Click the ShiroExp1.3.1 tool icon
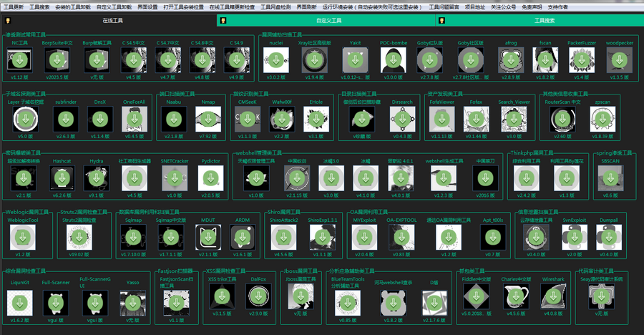The image size is (644, 335). [x=323, y=237]
